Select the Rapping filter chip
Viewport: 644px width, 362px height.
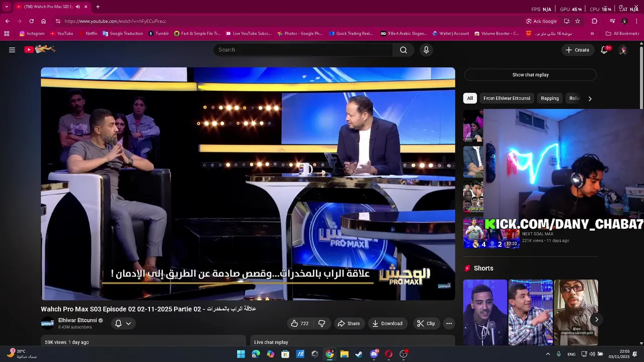tap(549, 99)
